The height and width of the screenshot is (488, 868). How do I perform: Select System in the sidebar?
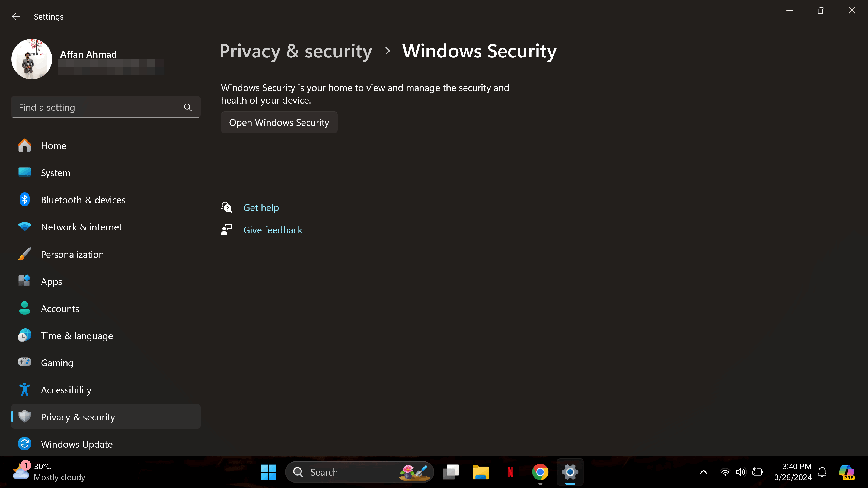(x=56, y=173)
